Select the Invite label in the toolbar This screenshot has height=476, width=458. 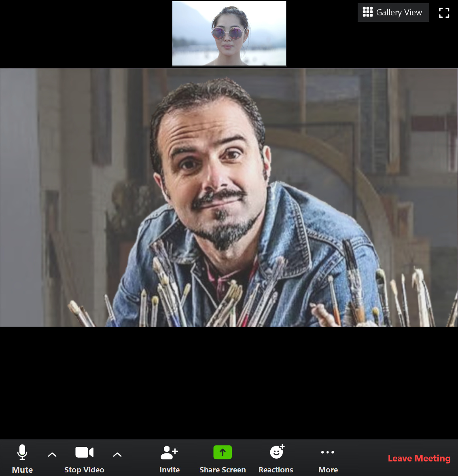tap(169, 470)
